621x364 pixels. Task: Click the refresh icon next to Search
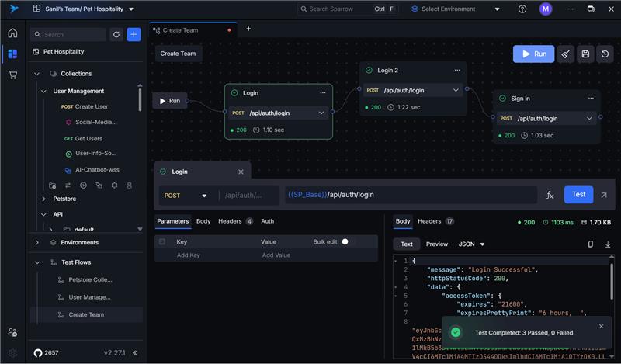coord(116,35)
